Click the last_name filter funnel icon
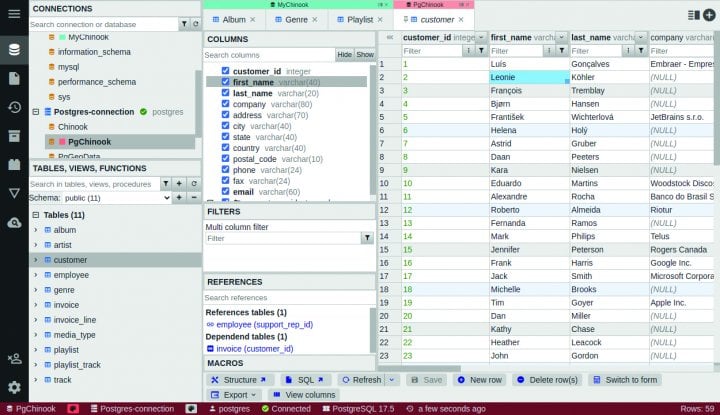The width and height of the screenshot is (720, 415). coord(641,50)
